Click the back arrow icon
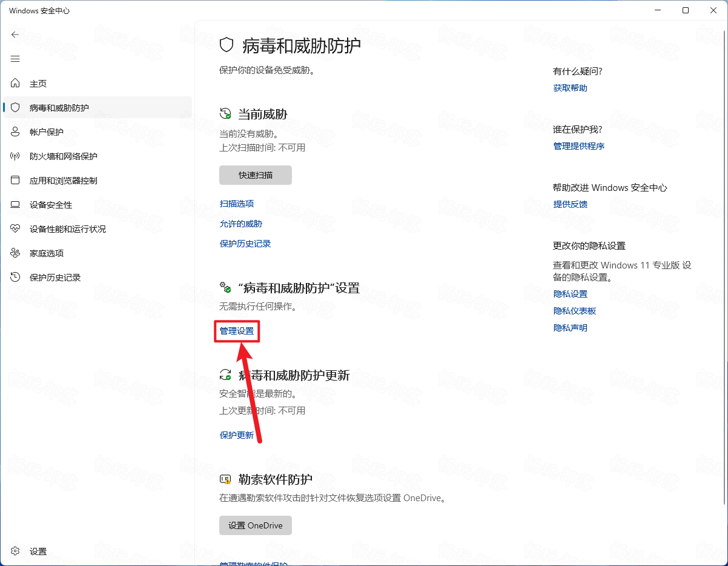This screenshot has height=566, width=728. (15, 35)
